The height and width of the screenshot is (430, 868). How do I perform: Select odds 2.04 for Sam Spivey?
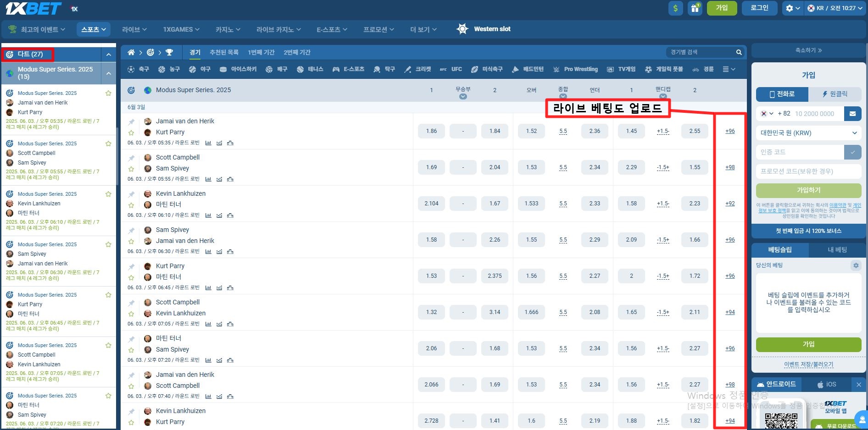click(x=495, y=167)
